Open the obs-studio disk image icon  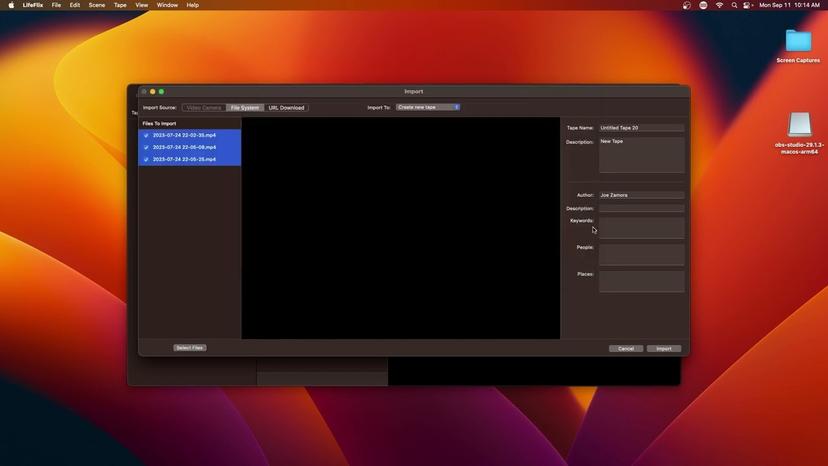click(x=799, y=125)
